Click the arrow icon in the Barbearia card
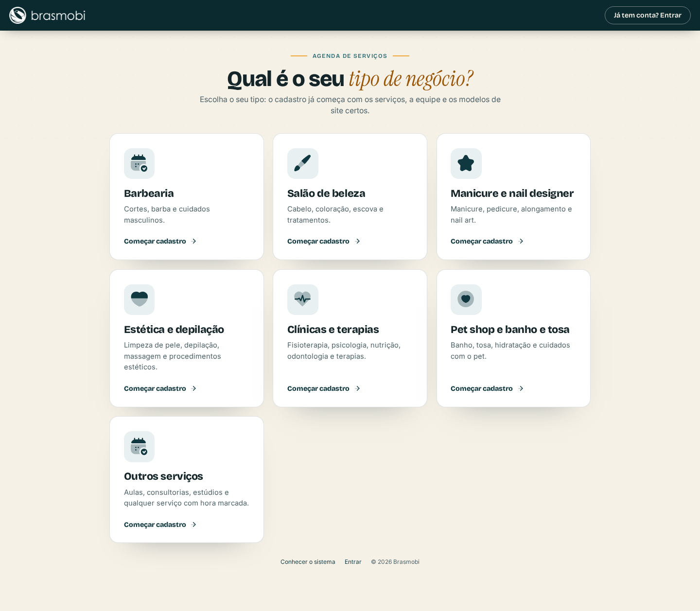 [x=194, y=241]
